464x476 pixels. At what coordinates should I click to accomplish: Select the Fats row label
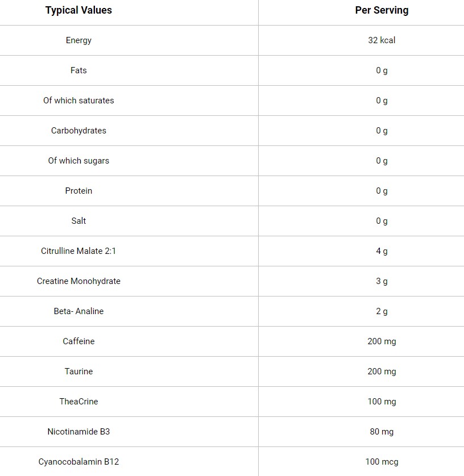pyautogui.click(x=78, y=70)
